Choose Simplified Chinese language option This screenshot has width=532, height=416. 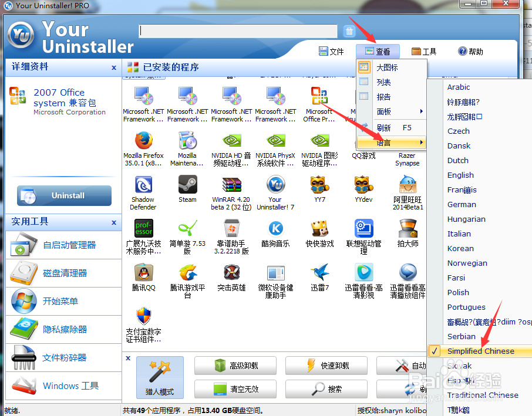(x=480, y=351)
